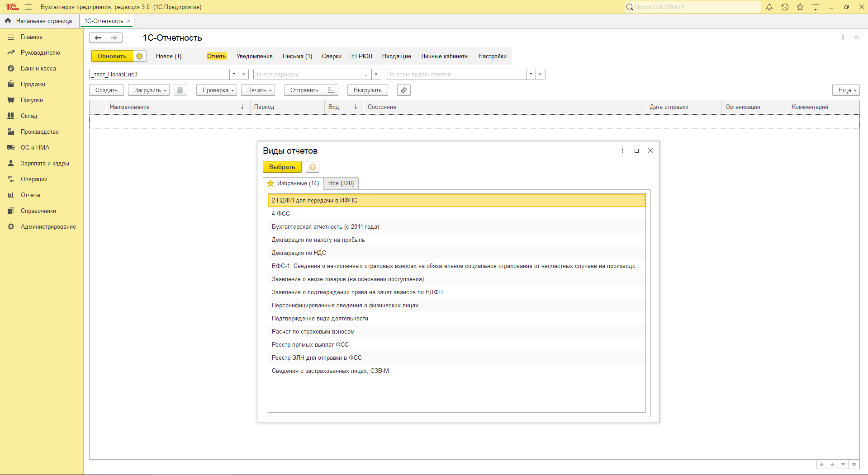Image resolution: width=868 pixels, height=475 pixels.
Task: Open three-dot menu of 1С-Отчетность page
Action: coord(843,38)
